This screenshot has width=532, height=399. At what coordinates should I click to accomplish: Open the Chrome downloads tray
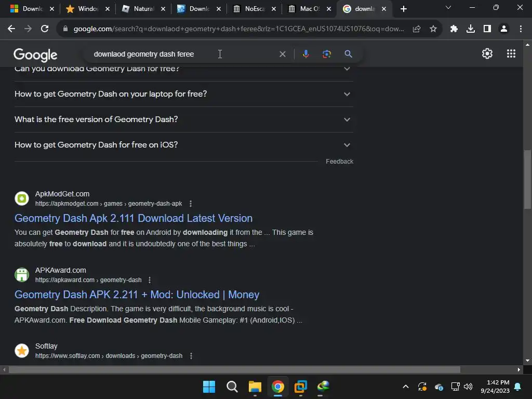pyautogui.click(x=471, y=29)
